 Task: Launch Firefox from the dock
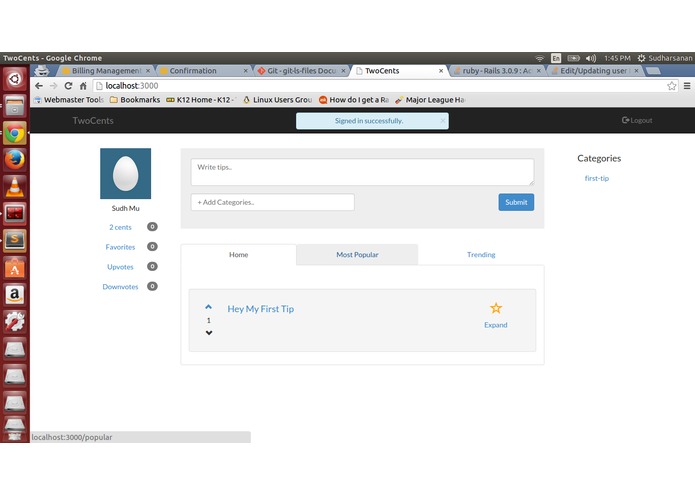(15, 160)
